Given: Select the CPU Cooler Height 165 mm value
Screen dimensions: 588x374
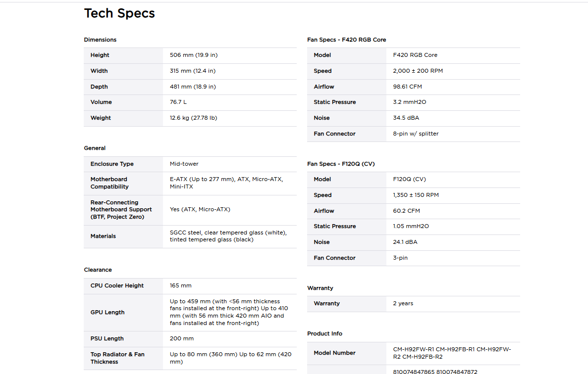Looking at the screenshot, I should 180,285.
